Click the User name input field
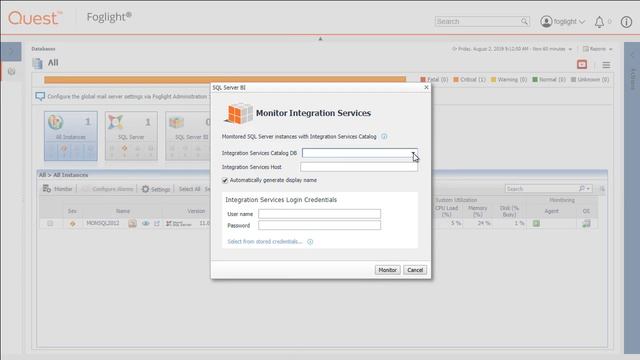The image size is (640, 360). (319, 214)
